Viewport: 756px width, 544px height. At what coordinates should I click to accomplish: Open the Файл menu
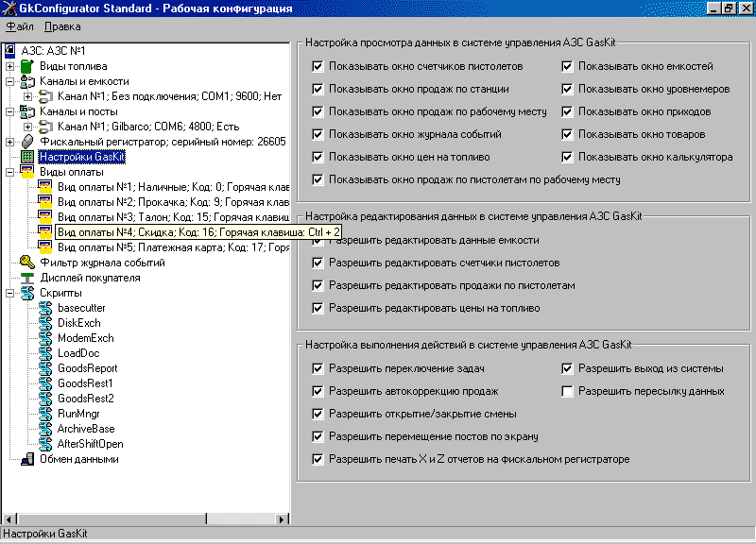click(20, 26)
